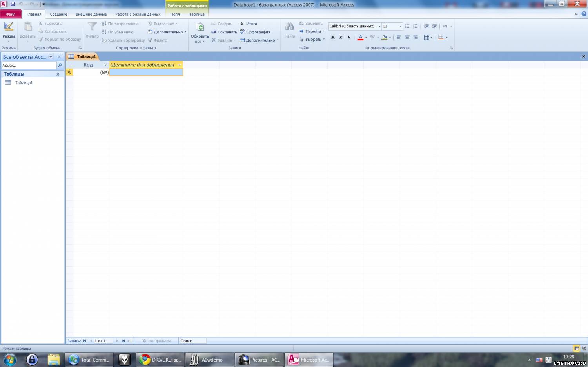Switch to Design view icon in status bar
This screenshot has width=588, height=367.
tap(584, 348)
